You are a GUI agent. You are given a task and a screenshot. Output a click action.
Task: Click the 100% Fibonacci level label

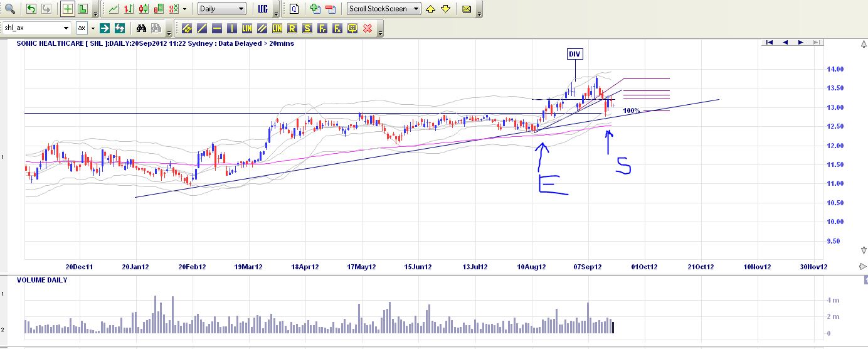pyautogui.click(x=631, y=110)
